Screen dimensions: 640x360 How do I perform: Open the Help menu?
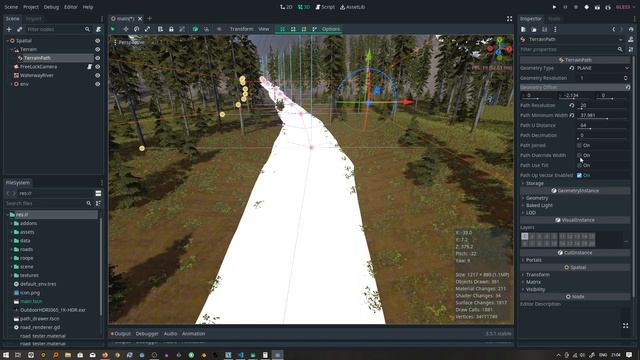point(88,7)
